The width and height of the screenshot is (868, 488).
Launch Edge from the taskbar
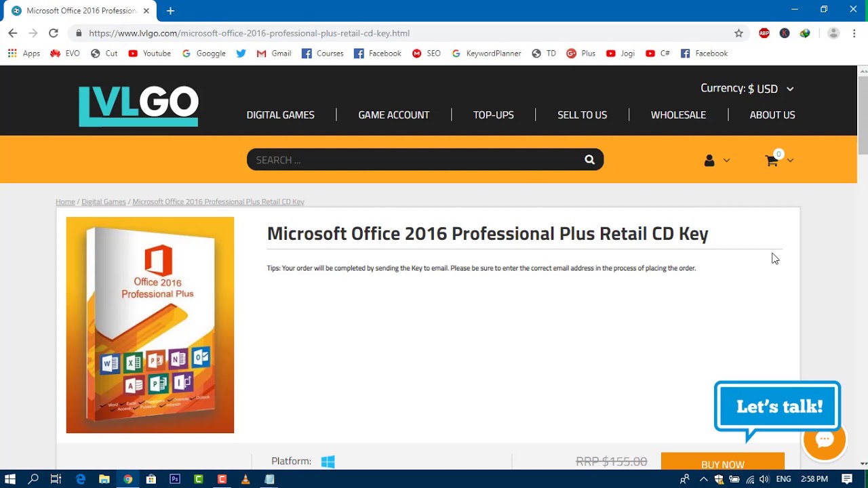[81, 479]
